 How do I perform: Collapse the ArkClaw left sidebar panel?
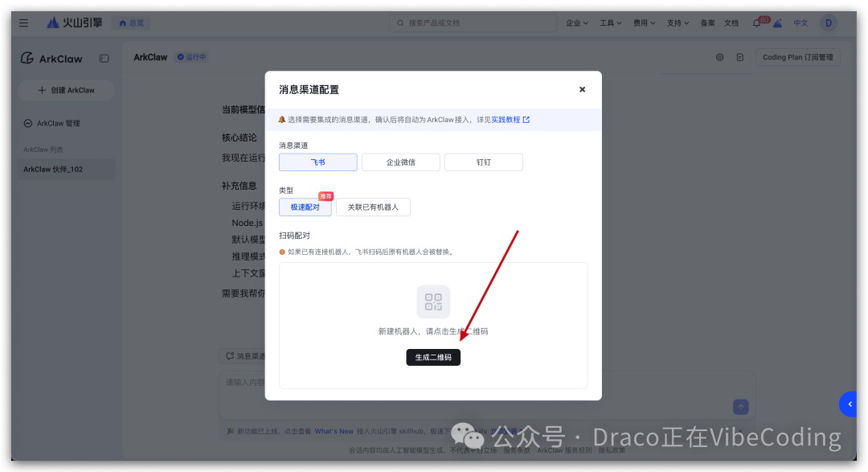[x=104, y=59]
